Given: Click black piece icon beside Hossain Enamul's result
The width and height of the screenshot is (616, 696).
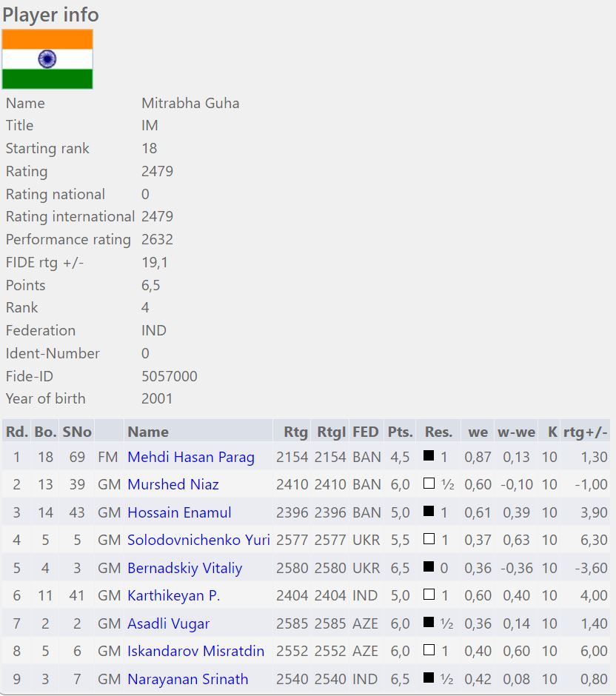Looking at the screenshot, I should pyautogui.click(x=429, y=512).
